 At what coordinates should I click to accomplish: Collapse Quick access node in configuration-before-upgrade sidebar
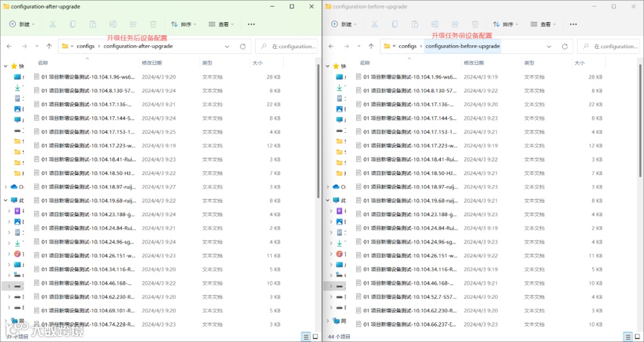pos(327,66)
